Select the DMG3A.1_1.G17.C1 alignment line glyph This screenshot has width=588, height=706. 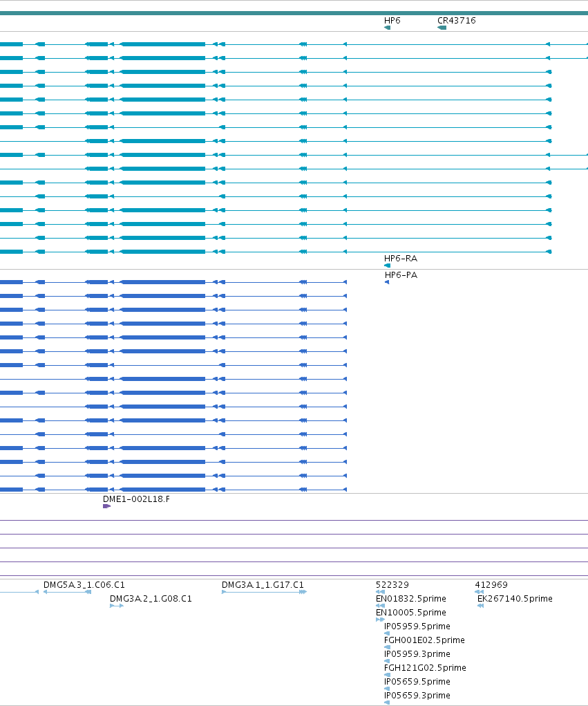click(x=264, y=592)
